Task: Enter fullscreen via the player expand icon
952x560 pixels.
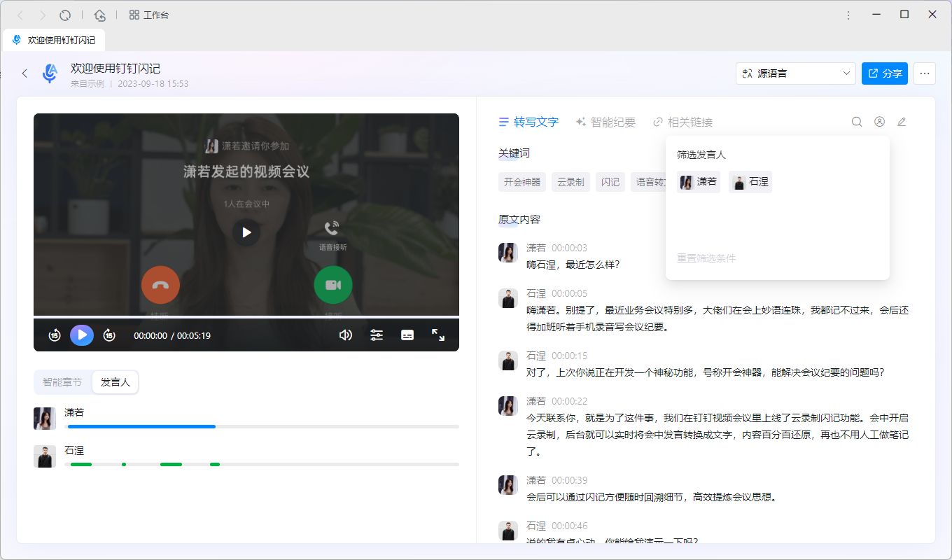Action: point(439,335)
